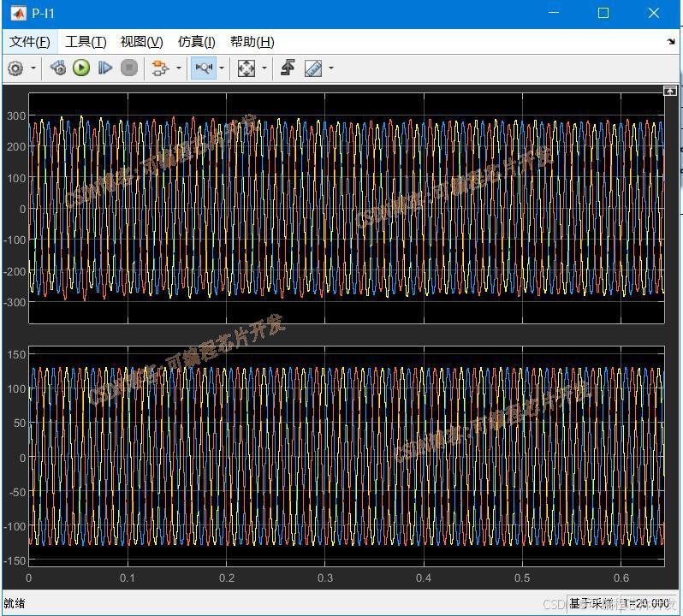This screenshot has height=616, width=683.
Task: Toggle the cursor measurements ruler tool
Action: click(313, 68)
